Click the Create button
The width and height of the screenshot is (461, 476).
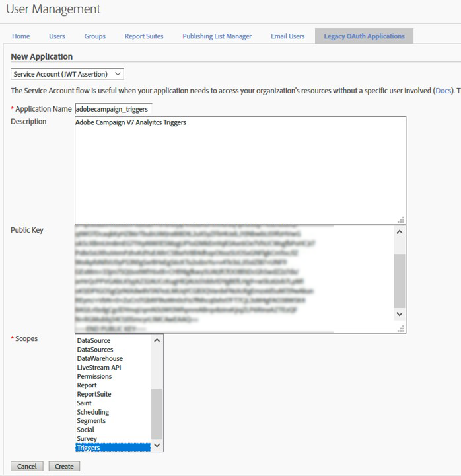[64, 466]
